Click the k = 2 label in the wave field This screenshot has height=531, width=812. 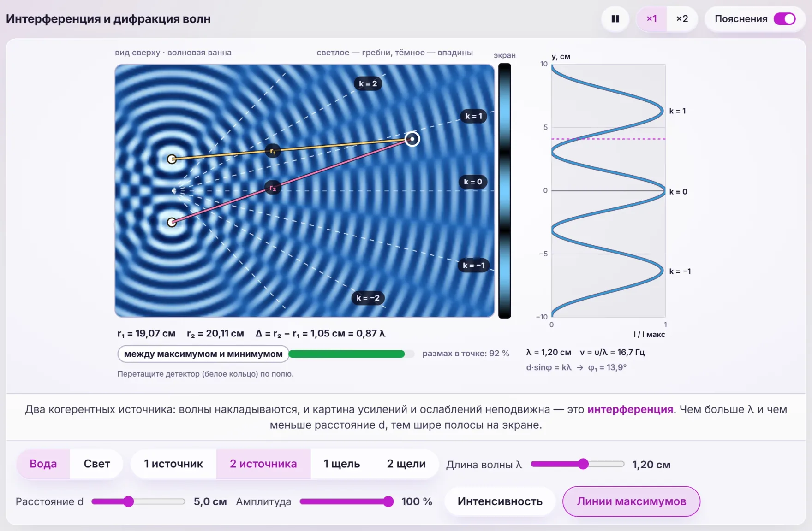pyautogui.click(x=368, y=83)
